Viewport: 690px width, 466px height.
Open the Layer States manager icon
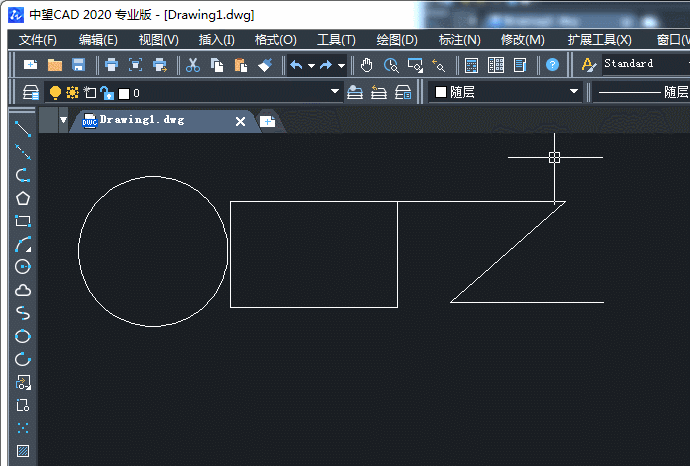pos(403,92)
